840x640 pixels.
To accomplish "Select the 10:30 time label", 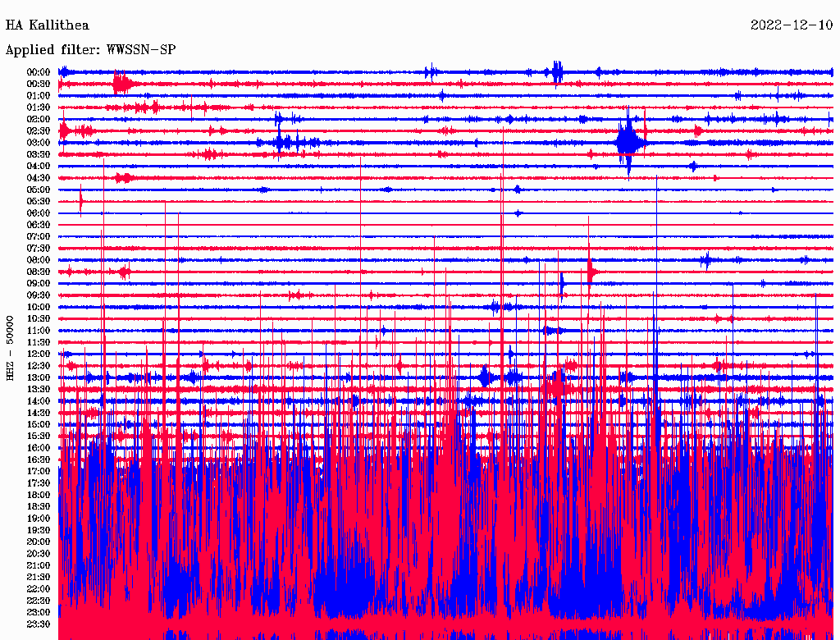I will click(x=39, y=319).
